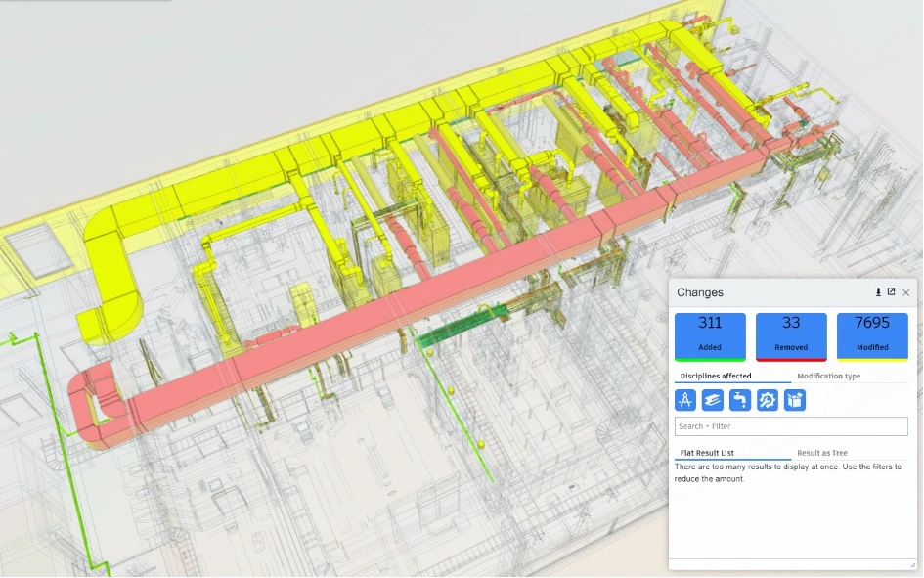Toggle the Structural discipline layers icon
Screen dimensions: 924x578
713,400
